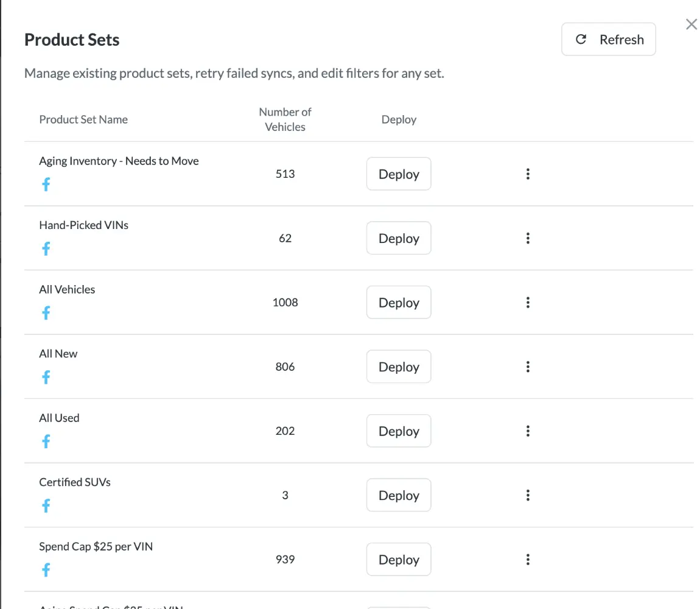Click vehicle count 939
The image size is (700, 609).
(285, 560)
